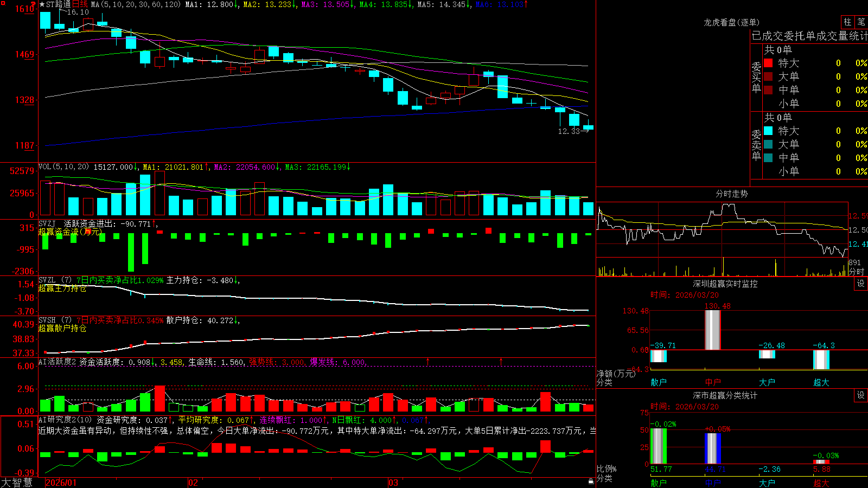Select the SVSH (7) indicator name

(x=55, y=320)
